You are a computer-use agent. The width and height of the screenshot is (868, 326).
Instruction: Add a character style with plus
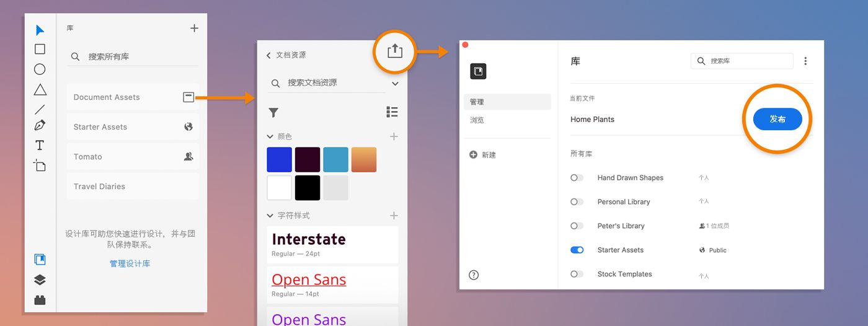tap(394, 216)
